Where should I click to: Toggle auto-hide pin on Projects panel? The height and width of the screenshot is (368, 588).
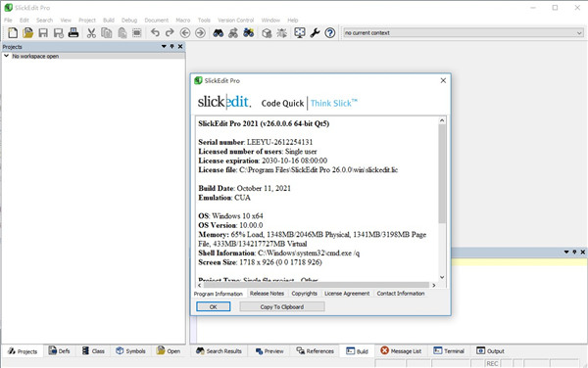coord(172,46)
